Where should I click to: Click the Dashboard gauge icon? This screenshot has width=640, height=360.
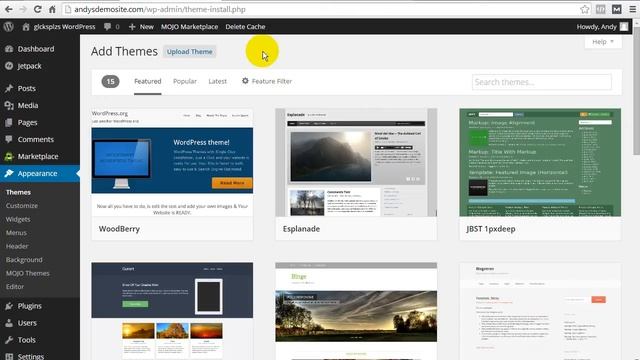(x=9, y=49)
